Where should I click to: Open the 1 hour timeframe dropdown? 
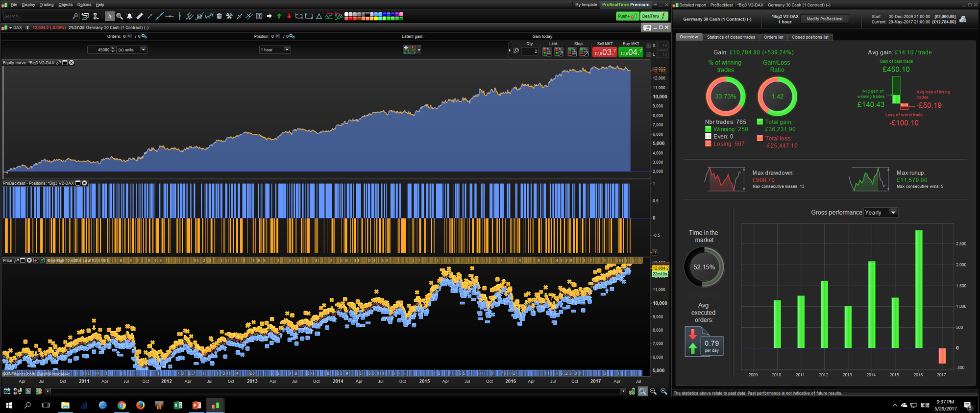click(x=287, y=49)
